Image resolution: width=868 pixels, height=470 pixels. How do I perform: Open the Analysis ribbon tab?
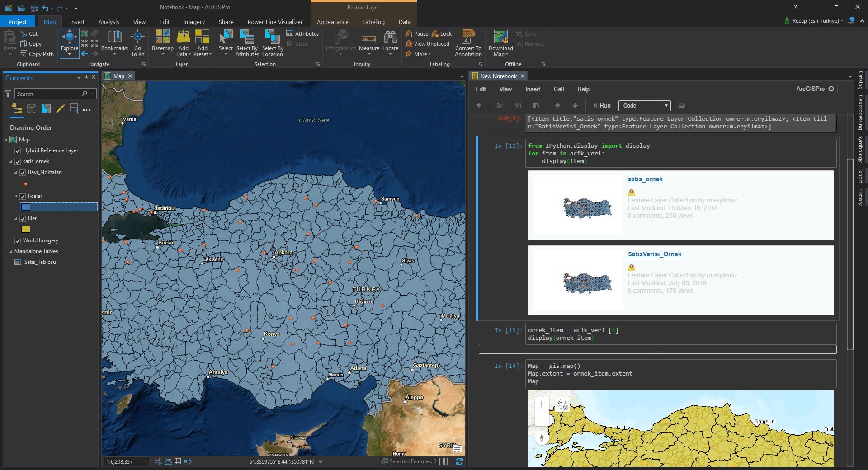coord(108,22)
